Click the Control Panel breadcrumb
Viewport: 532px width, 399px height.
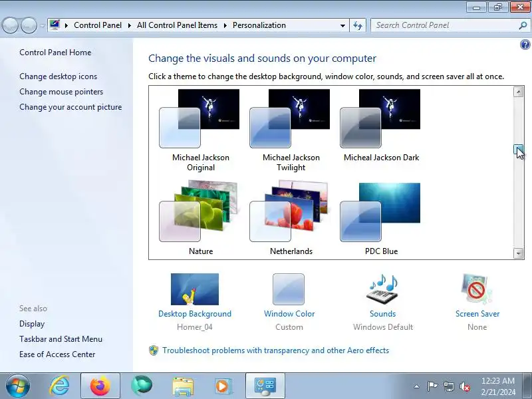tap(98, 25)
